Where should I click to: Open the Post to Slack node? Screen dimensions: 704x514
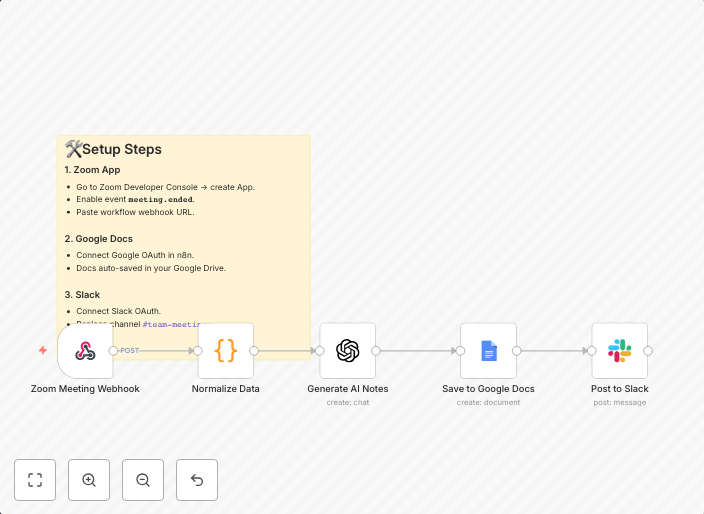click(620, 351)
